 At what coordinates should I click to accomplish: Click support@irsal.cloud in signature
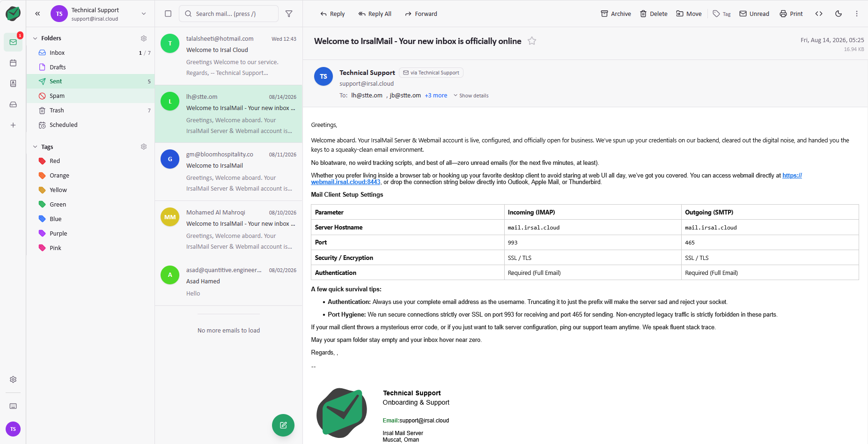424,421
